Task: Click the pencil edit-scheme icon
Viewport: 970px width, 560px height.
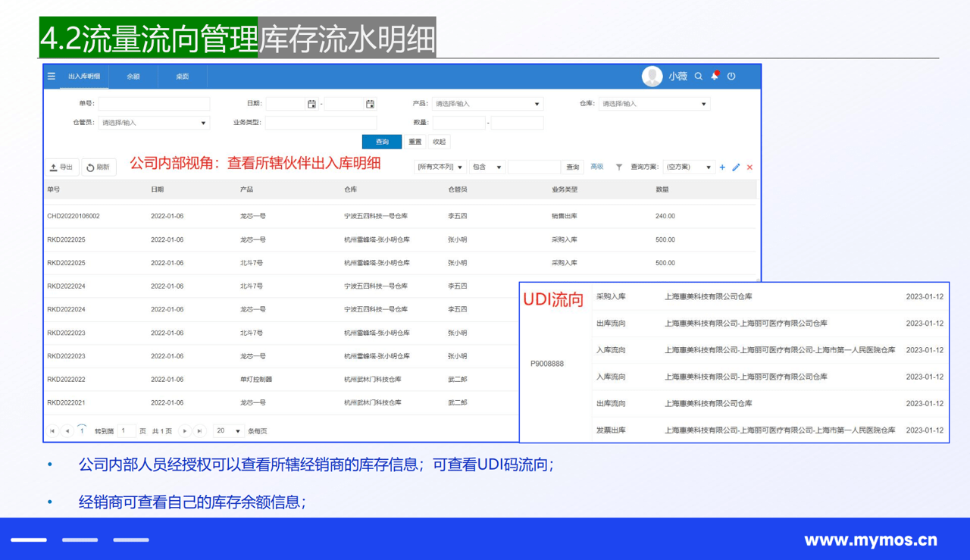Action: pyautogui.click(x=736, y=167)
